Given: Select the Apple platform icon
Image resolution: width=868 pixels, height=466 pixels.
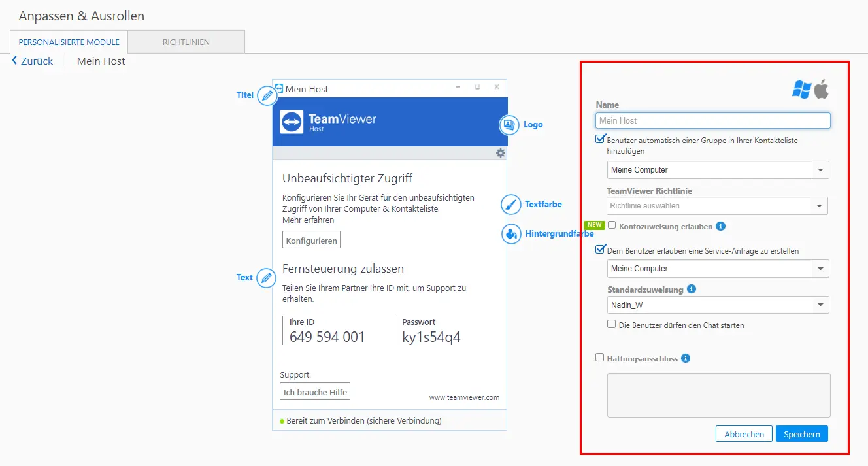Looking at the screenshot, I should (822, 89).
